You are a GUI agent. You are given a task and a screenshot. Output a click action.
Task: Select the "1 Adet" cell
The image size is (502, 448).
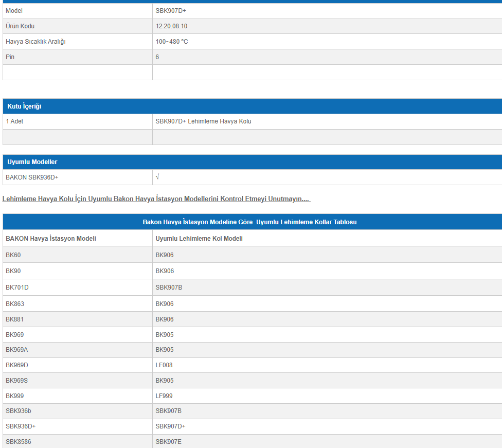coord(78,121)
